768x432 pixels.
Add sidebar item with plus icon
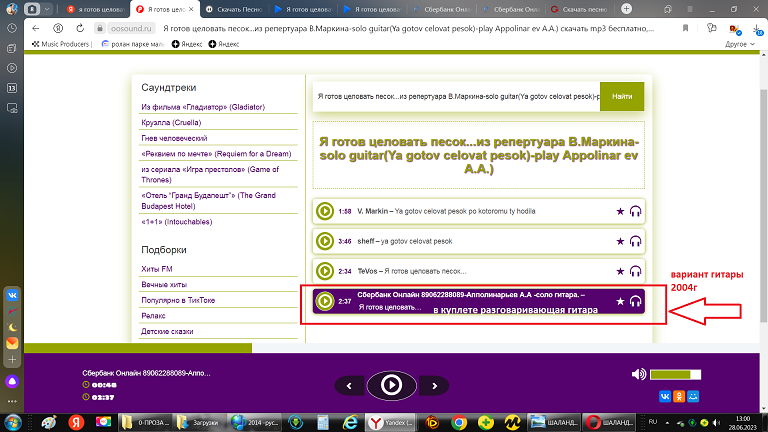[x=12, y=360]
